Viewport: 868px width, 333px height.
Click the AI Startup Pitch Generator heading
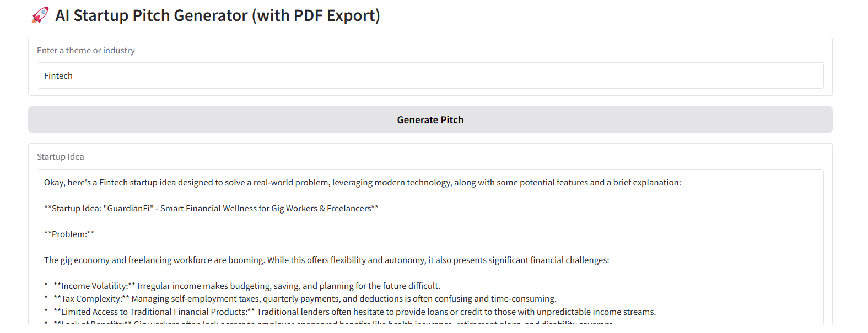click(217, 15)
